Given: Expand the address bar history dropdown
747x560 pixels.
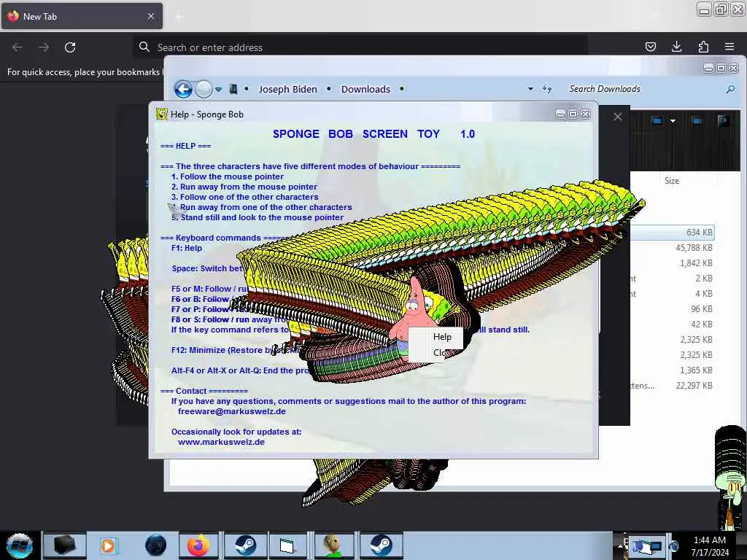Looking at the screenshot, I should pyautogui.click(x=530, y=89).
